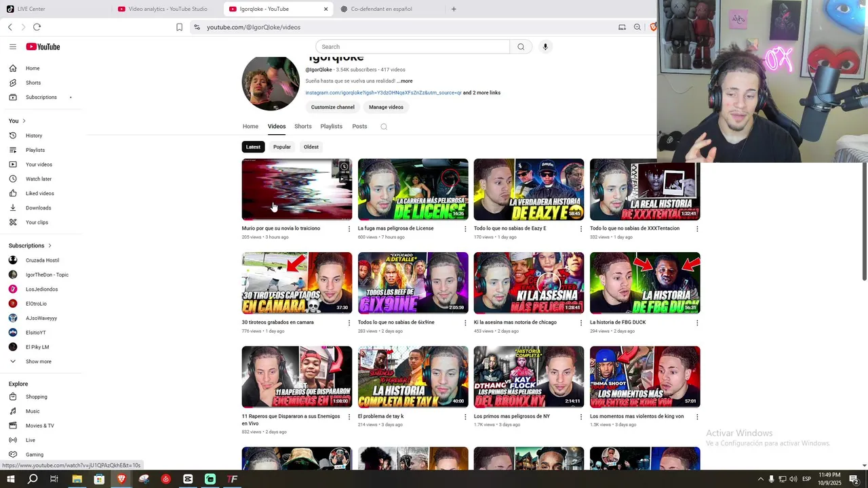Switch to LIVE Center browser tab
The height and width of the screenshot is (488, 868).
pos(54,9)
